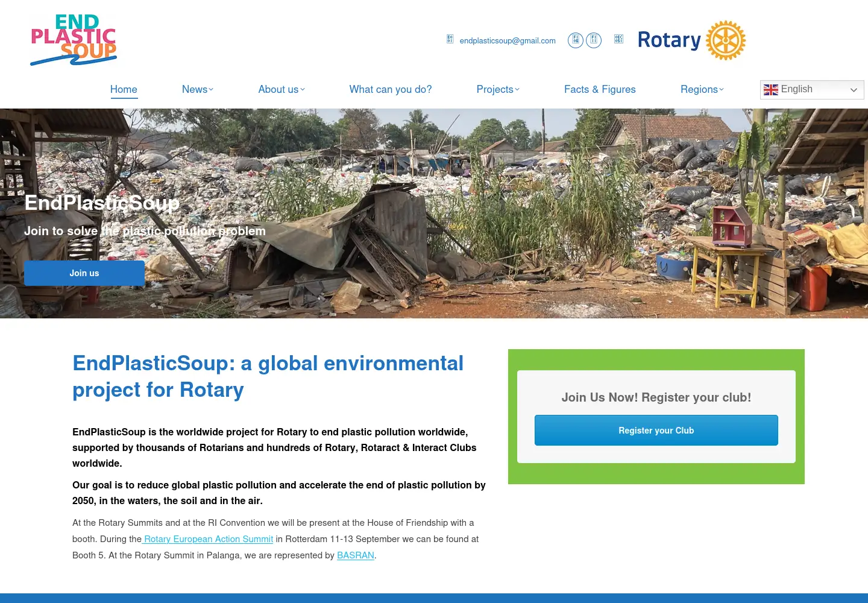Screen dimensions: 868x603
Task: Click the paragraph starting 'EndPlasticSoup is the worldwide project'
Action: (274, 447)
